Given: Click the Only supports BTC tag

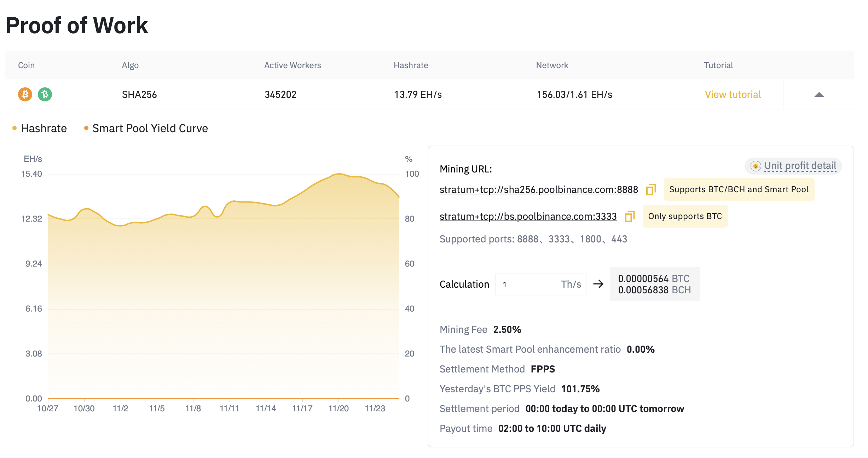Looking at the screenshot, I should tap(685, 216).
